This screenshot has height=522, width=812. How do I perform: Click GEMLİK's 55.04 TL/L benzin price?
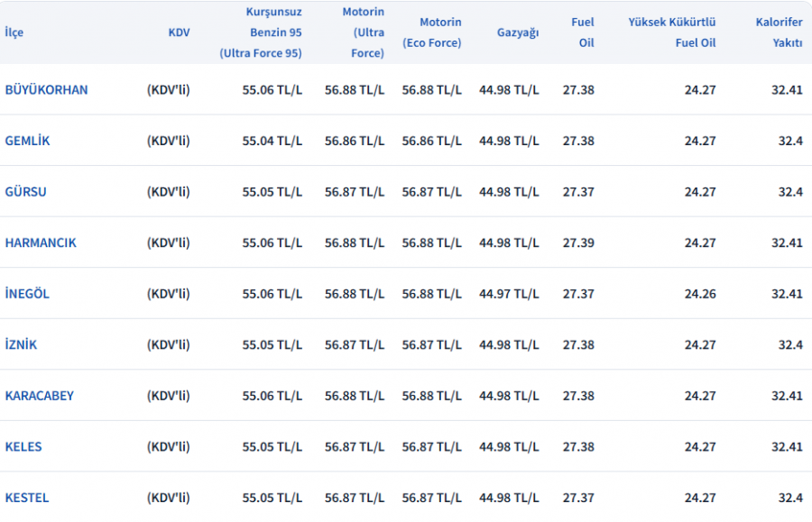coord(272,141)
